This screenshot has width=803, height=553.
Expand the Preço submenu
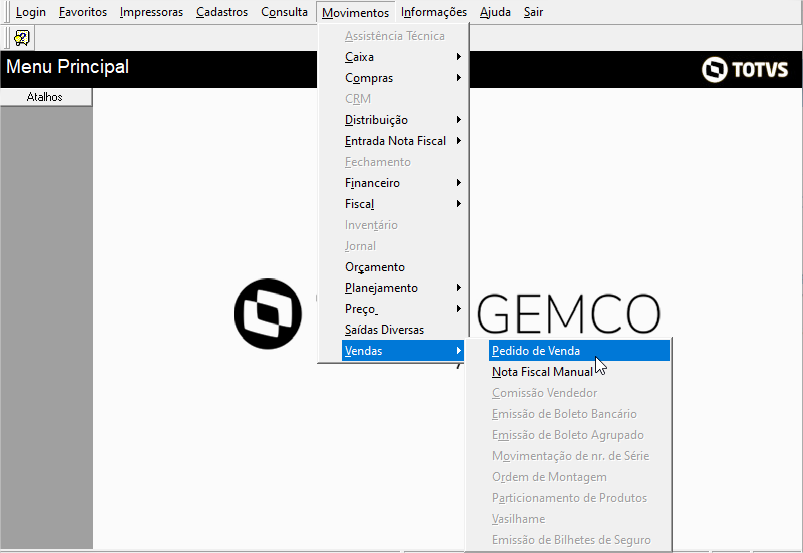pos(403,309)
